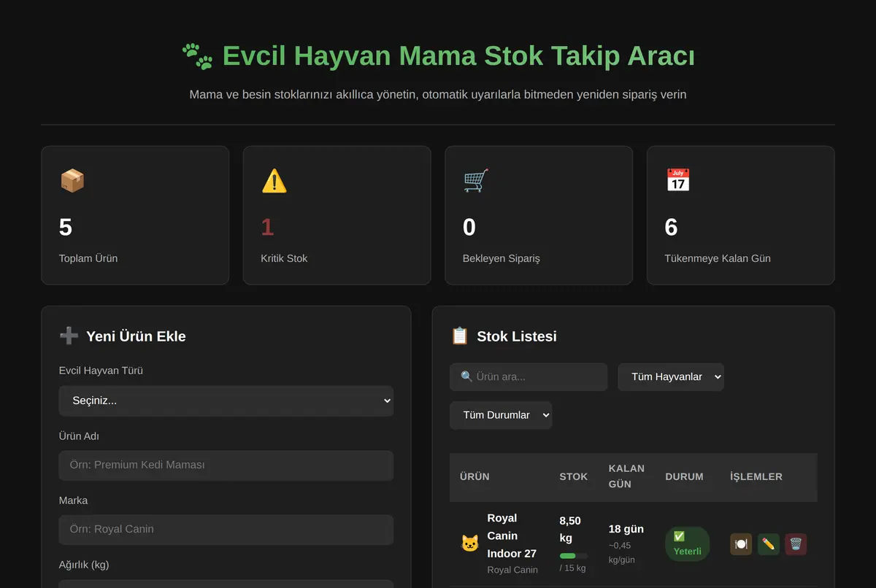This screenshot has height=588, width=876.
Task: Open the Tüm Durumlar filter dropdown
Action: tap(501, 414)
